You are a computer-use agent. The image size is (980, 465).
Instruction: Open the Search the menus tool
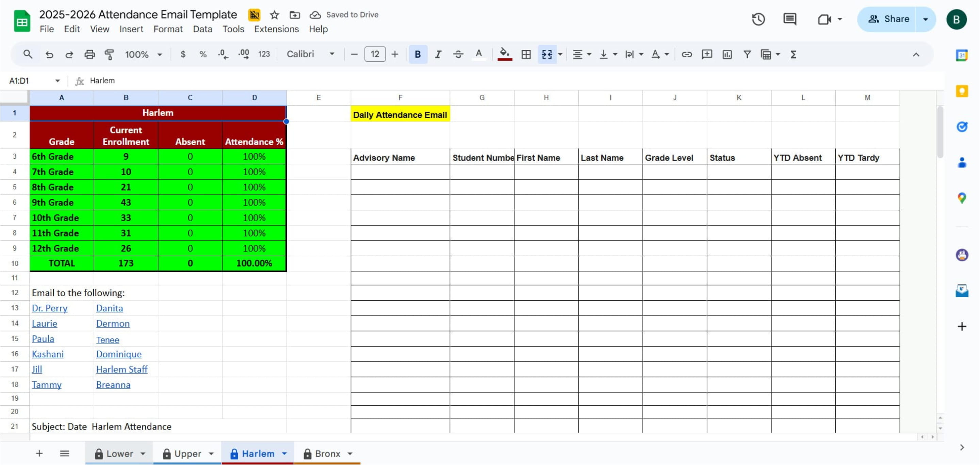point(27,54)
